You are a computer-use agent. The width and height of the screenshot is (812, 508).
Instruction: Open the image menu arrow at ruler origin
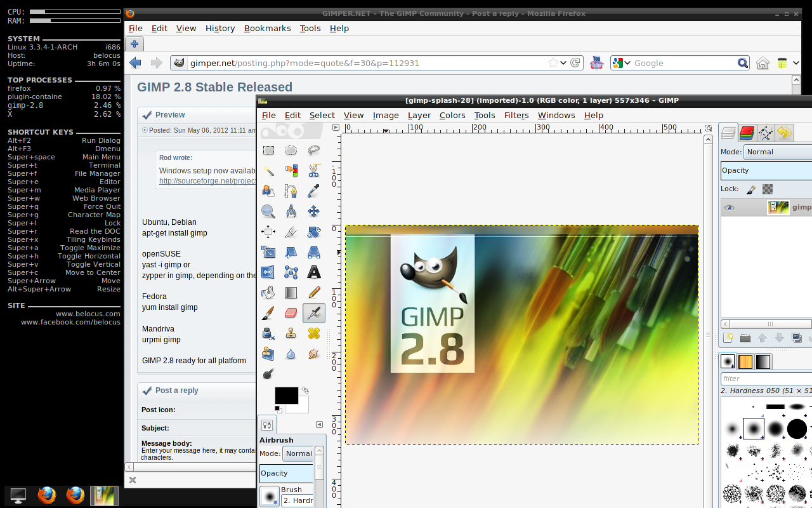[x=336, y=128]
